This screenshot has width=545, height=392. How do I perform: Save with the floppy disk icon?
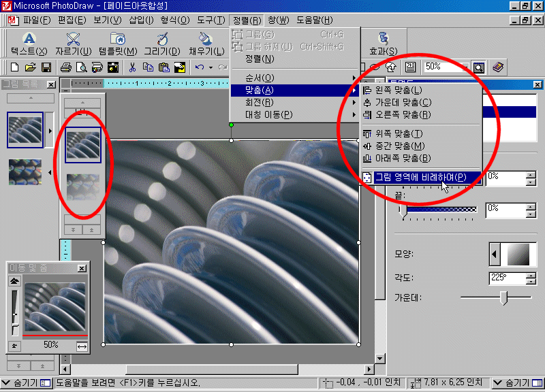(46, 67)
